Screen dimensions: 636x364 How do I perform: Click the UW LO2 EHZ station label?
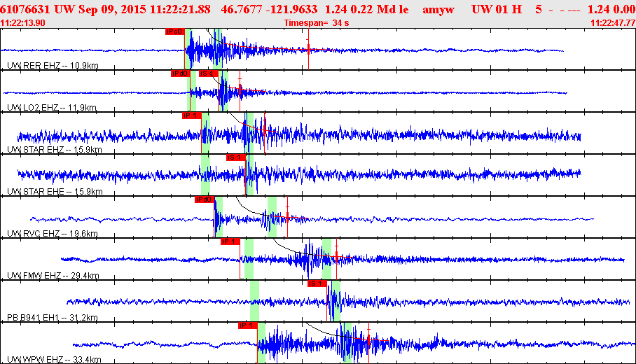click(x=51, y=107)
